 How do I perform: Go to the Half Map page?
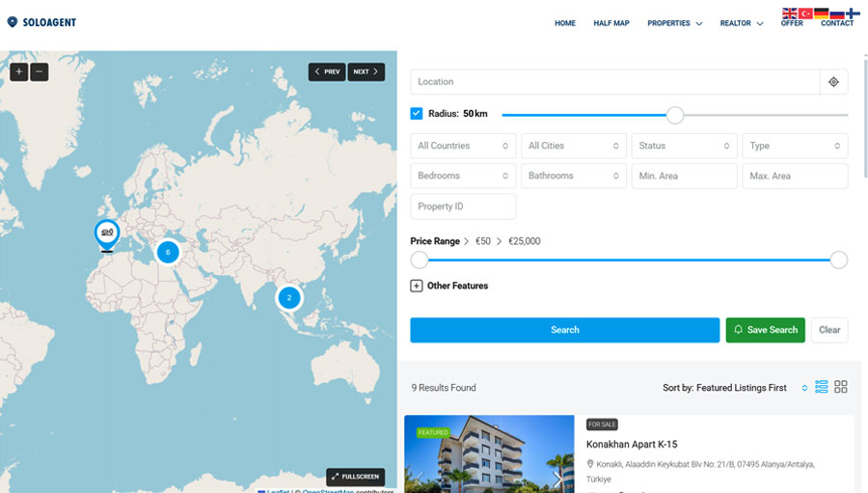coord(610,23)
